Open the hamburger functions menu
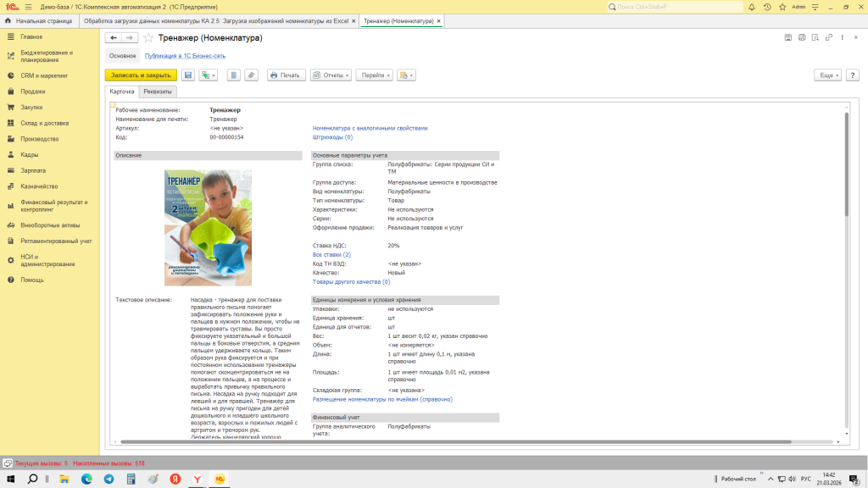The width and height of the screenshot is (868, 488). pos(28,7)
